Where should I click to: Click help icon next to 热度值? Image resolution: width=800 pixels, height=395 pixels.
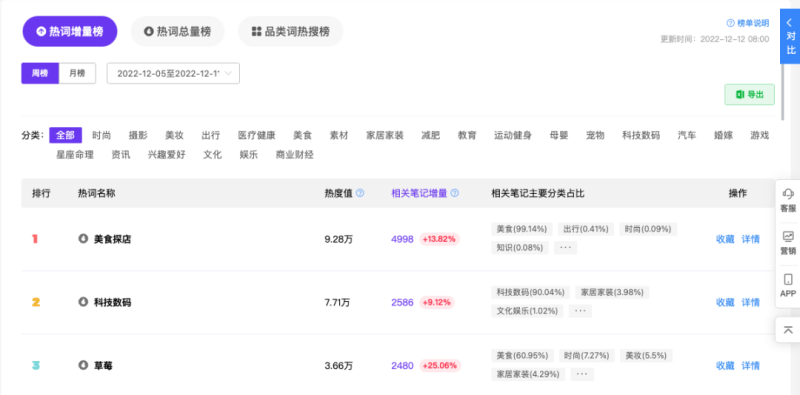(360, 193)
